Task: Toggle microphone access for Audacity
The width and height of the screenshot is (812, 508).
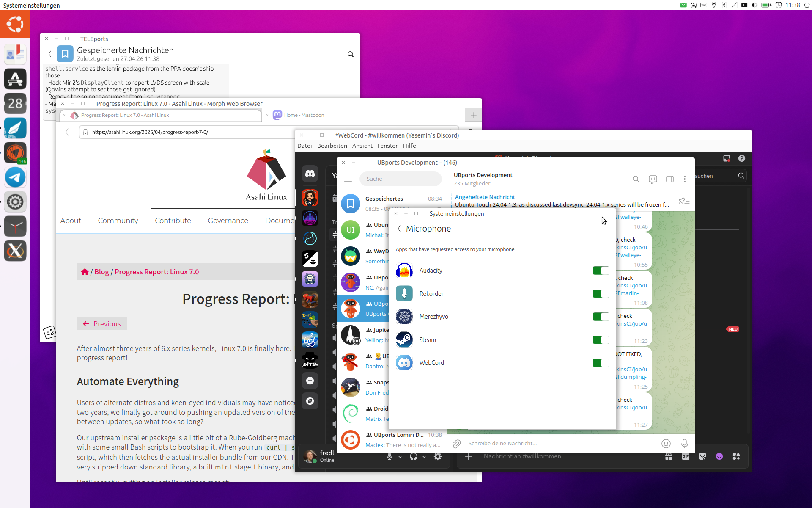Action: click(x=601, y=271)
